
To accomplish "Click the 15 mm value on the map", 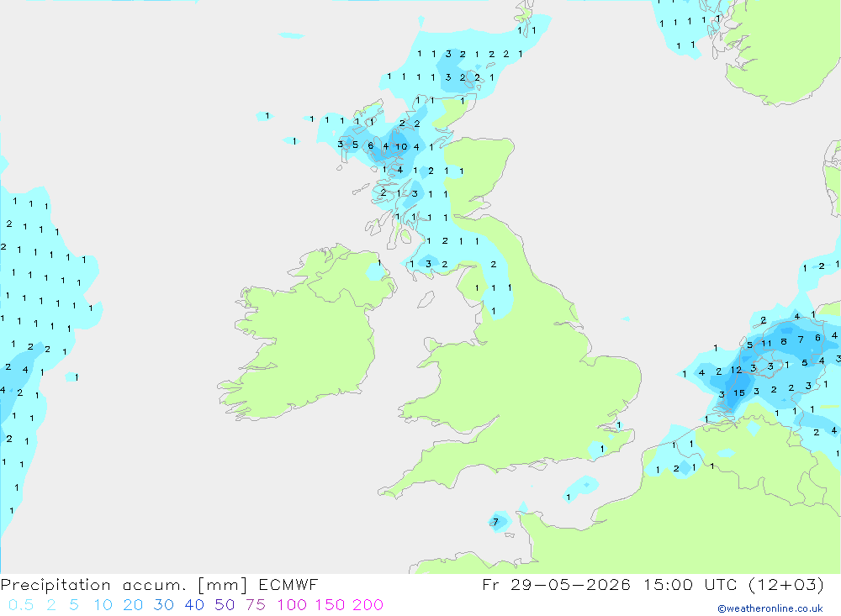I will [x=739, y=393].
